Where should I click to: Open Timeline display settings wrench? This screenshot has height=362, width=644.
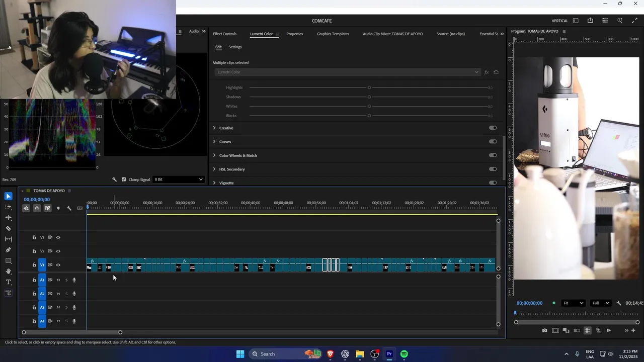coord(69,208)
